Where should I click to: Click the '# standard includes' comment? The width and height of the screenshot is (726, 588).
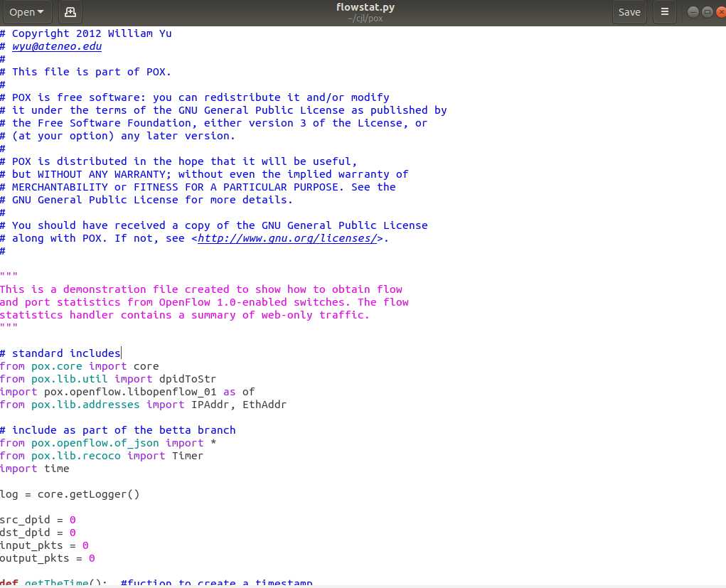pos(60,353)
